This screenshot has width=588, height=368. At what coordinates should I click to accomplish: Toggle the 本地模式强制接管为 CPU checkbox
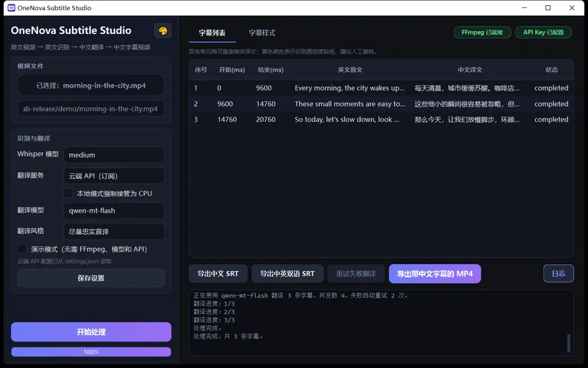click(x=68, y=194)
